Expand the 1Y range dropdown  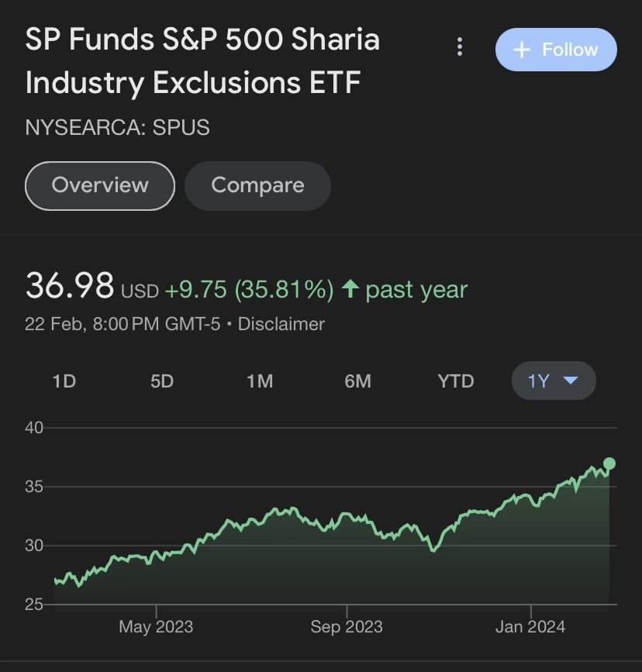tap(554, 381)
